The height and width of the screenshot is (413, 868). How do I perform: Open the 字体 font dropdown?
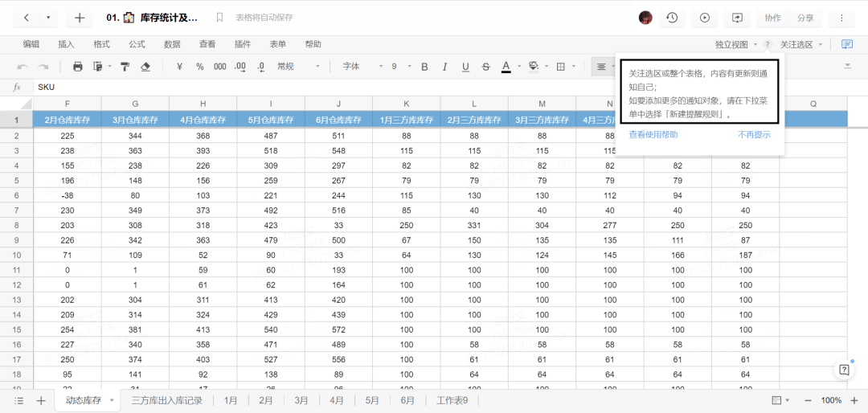point(362,67)
